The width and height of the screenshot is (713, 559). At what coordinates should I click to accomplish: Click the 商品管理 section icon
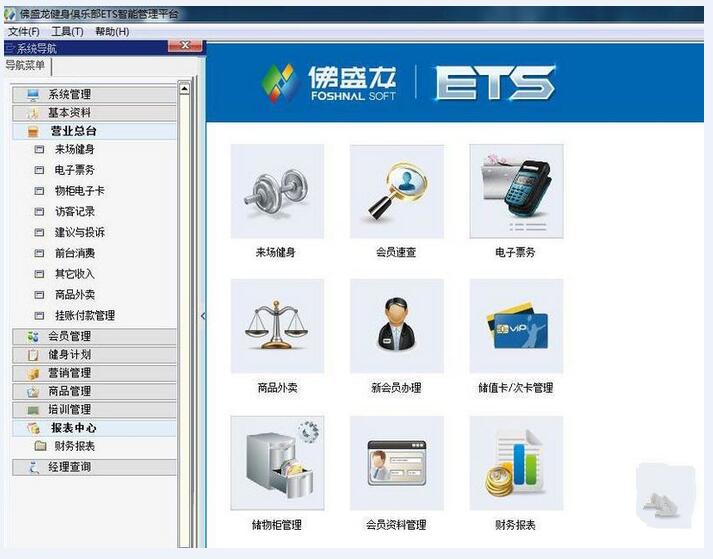[33, 392]
